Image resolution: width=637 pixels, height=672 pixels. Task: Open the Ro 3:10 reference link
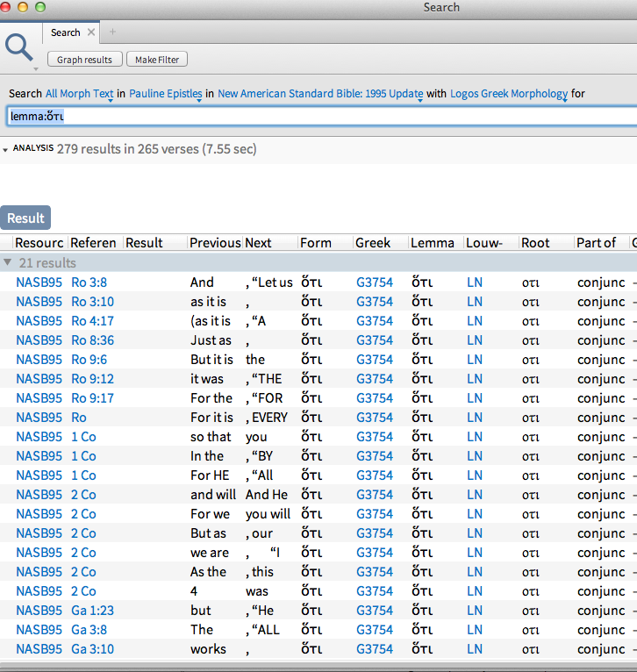click(93, 302)
